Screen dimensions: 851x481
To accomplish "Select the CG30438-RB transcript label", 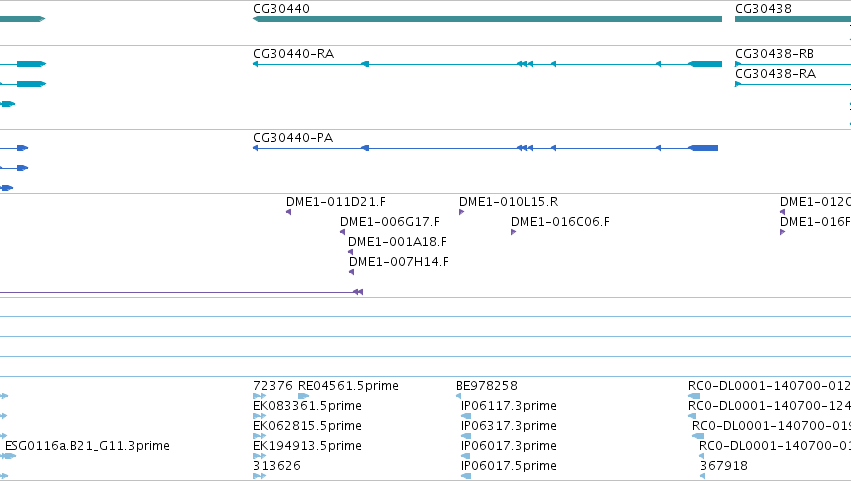I will tap(774, 54).
